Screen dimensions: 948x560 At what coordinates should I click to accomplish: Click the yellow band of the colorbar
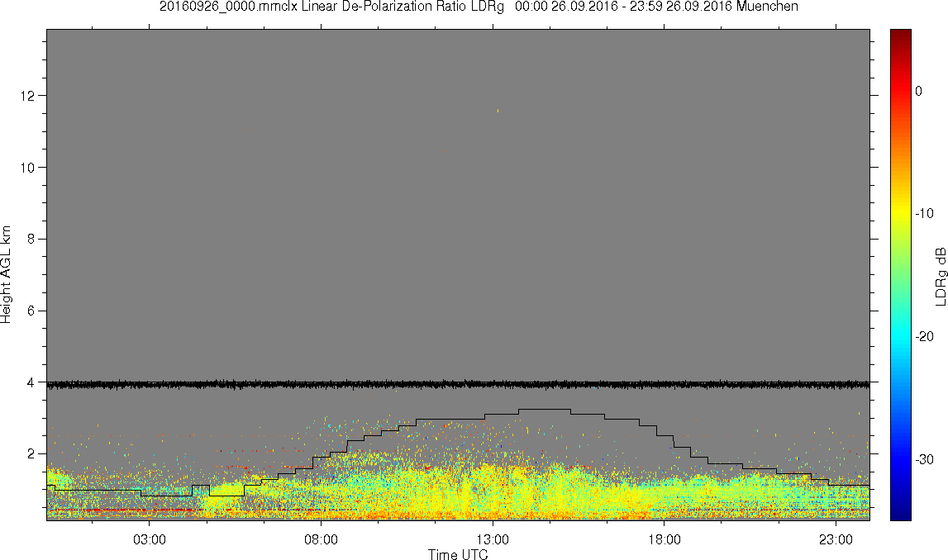(900, 214)
